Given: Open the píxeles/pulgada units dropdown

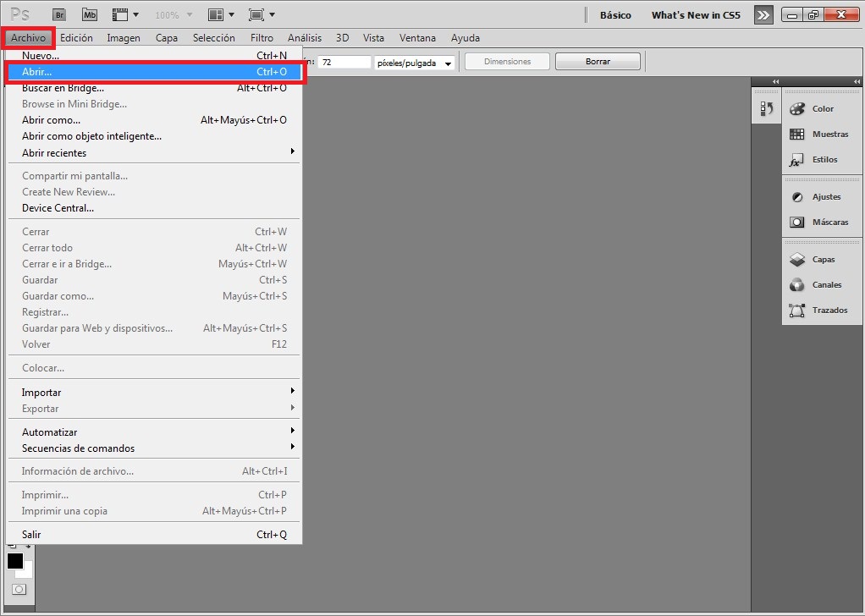Looking at the screenshot, I should tap(414, 63).
